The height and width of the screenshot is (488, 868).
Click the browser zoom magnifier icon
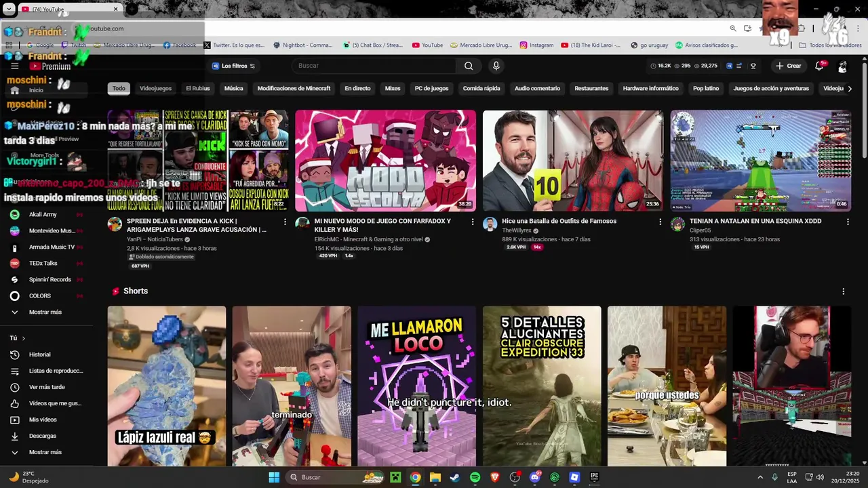point(733,28)
